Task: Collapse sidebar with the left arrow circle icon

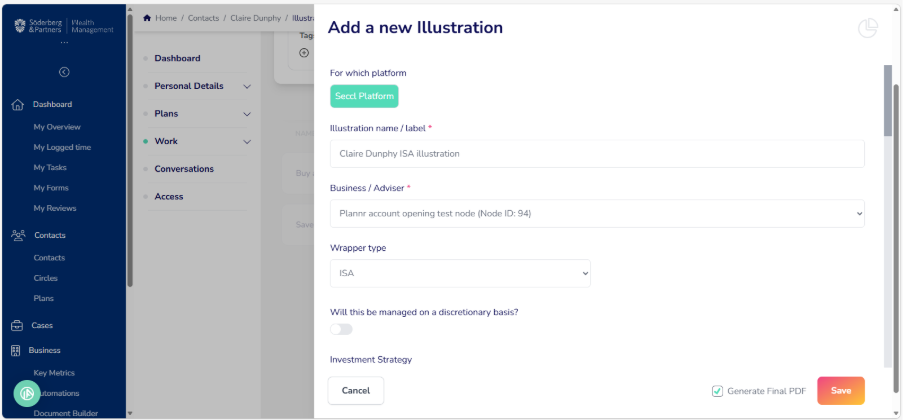Action: (x=64, y=72)
